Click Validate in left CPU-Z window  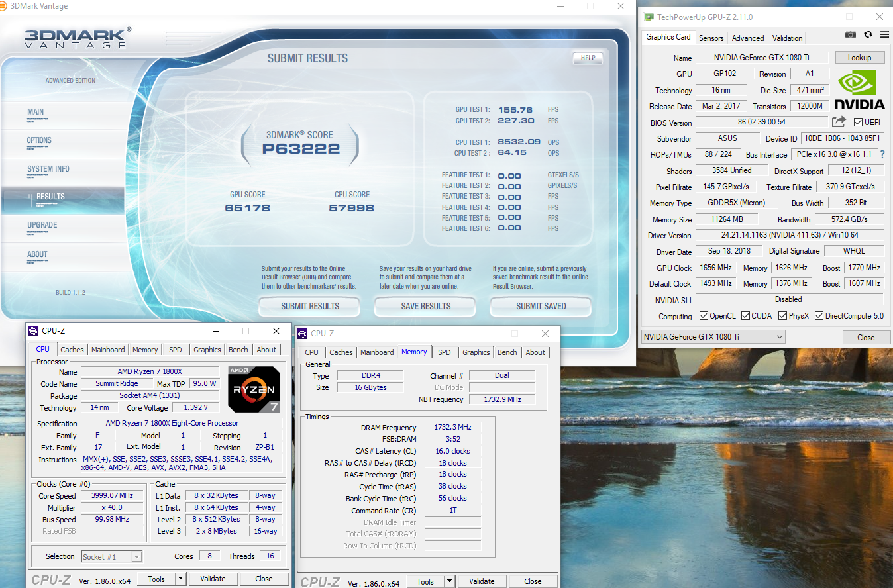click(213, 579)
